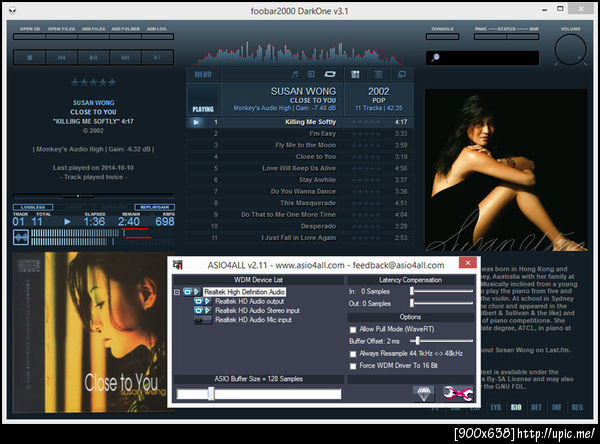Click the playback seek progress bar

pyautogui.click(x=93, y=196)
